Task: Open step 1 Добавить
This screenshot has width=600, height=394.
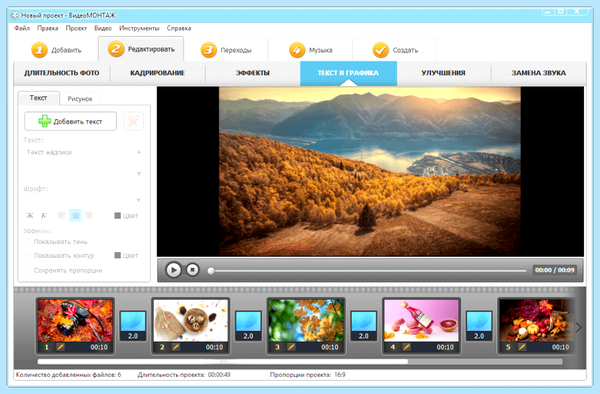Action: coord(56,50)
